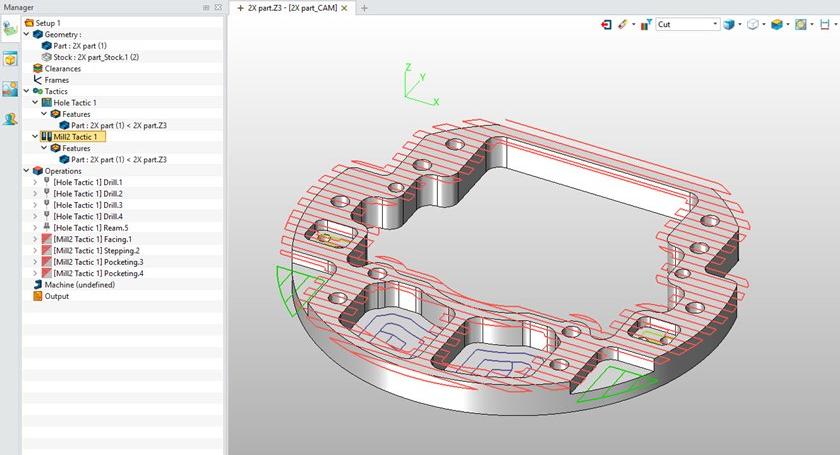Image resolution: width=840 pixels, height=455 pixels.
Task: Expand the Pocketing.4 operation
Action: coord(35,273)
